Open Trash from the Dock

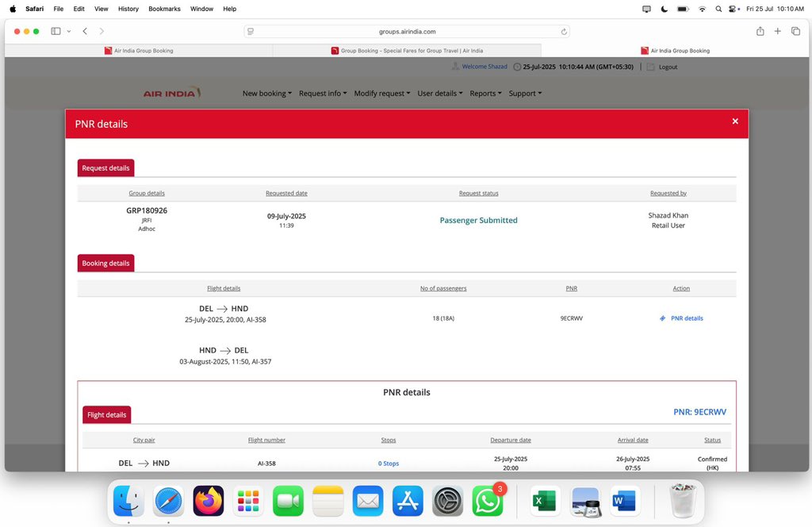point(683,500)
